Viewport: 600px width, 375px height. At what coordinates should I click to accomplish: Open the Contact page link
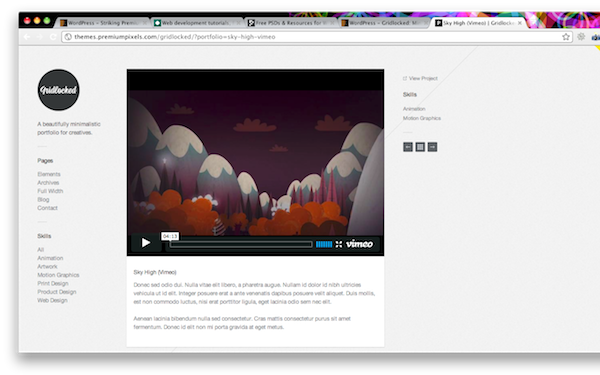[47, 208]
